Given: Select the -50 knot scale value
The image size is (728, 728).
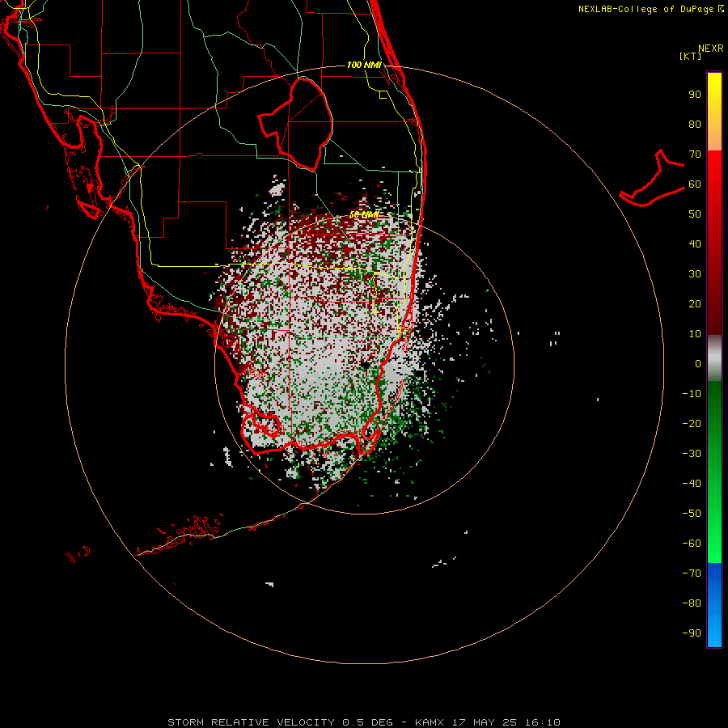Looking at the screenshot, I should coord(692,514).
